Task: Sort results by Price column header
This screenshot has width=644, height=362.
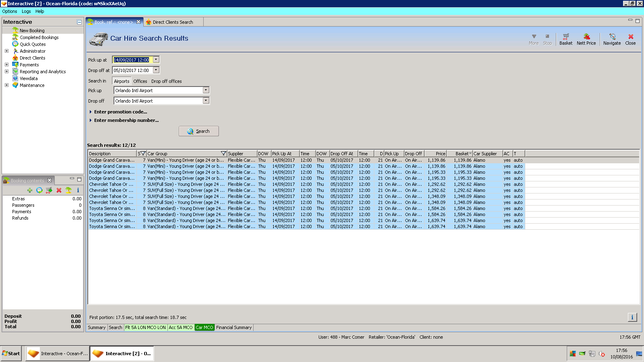Action: [x=436, y=154]
